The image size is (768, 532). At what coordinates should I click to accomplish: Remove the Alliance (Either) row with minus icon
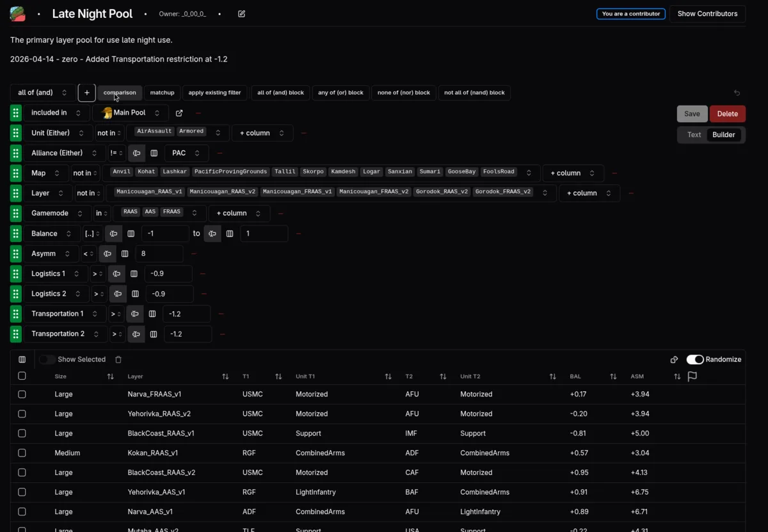coord(220,153)
